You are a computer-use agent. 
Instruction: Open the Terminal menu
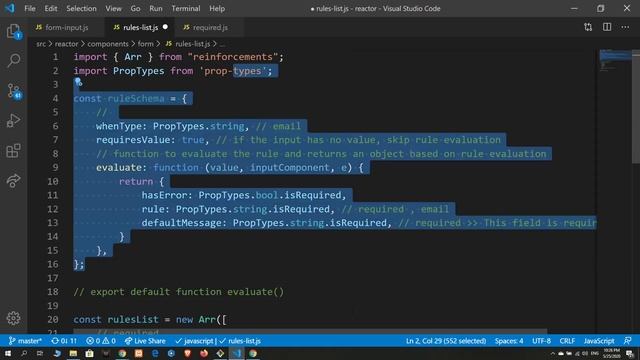click(186, 8)
